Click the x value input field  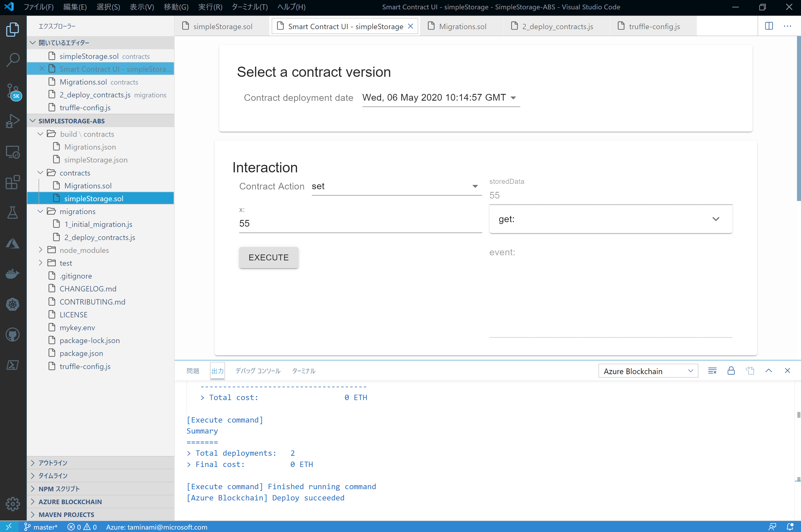pos(360,223)
